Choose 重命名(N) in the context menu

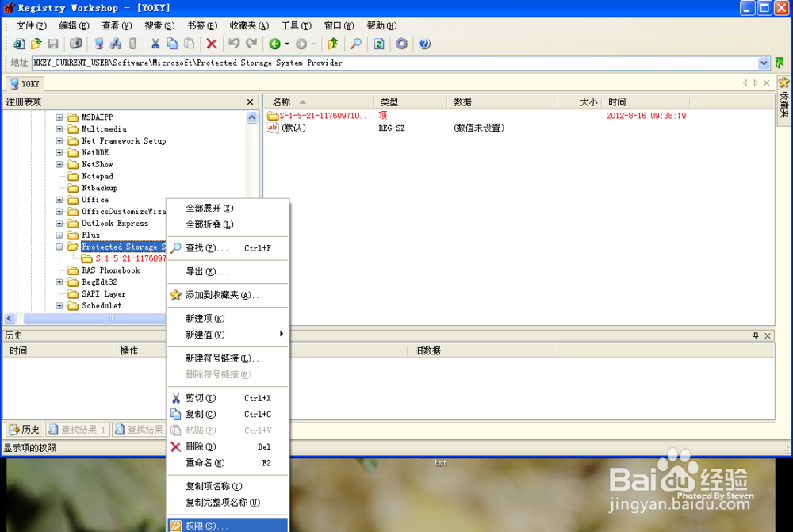[228, 463]
